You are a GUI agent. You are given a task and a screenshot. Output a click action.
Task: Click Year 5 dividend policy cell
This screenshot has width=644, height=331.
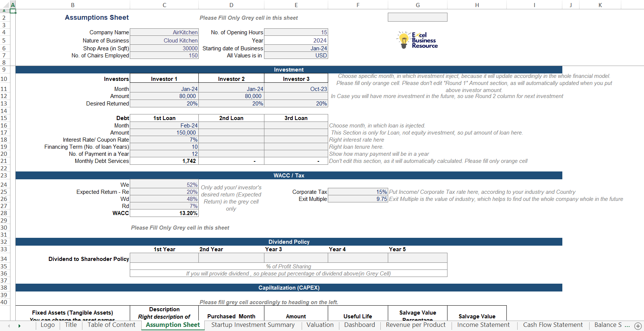(x=418, y=258)
